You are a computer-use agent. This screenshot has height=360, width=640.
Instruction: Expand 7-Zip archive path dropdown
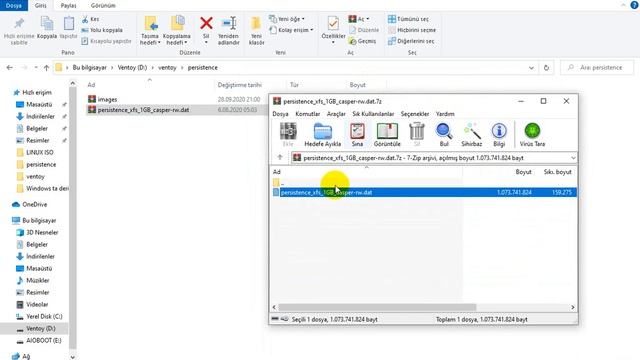point(573,158)
